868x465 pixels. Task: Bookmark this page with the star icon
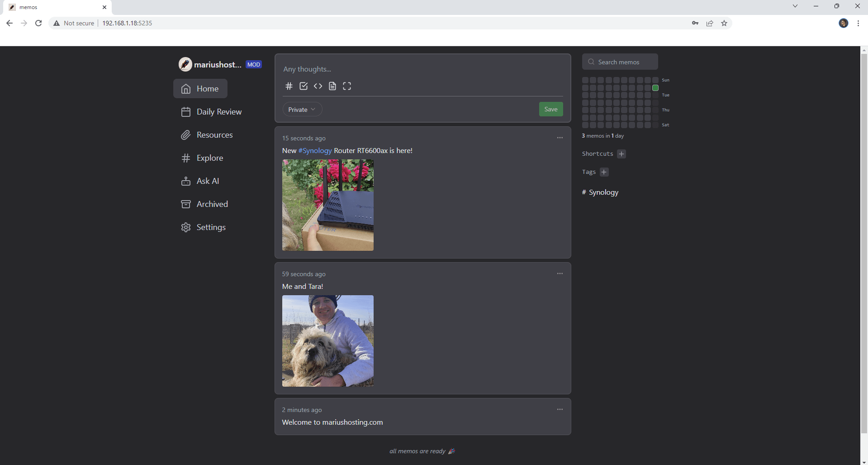click(724, 23)
